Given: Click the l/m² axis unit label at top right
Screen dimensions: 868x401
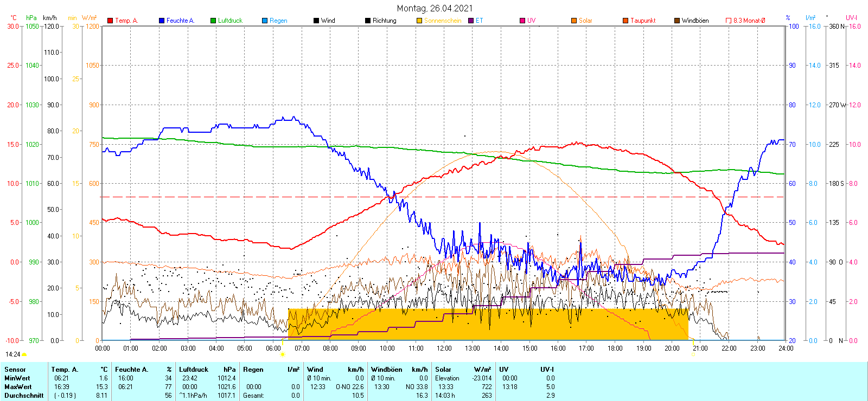Looking at the screenshot, I should (810, 18).
